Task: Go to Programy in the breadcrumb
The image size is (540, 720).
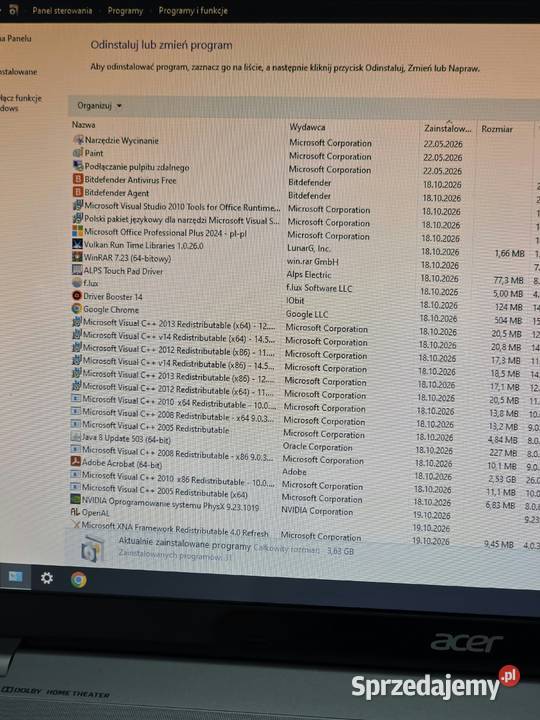Action: pos(125,11)
